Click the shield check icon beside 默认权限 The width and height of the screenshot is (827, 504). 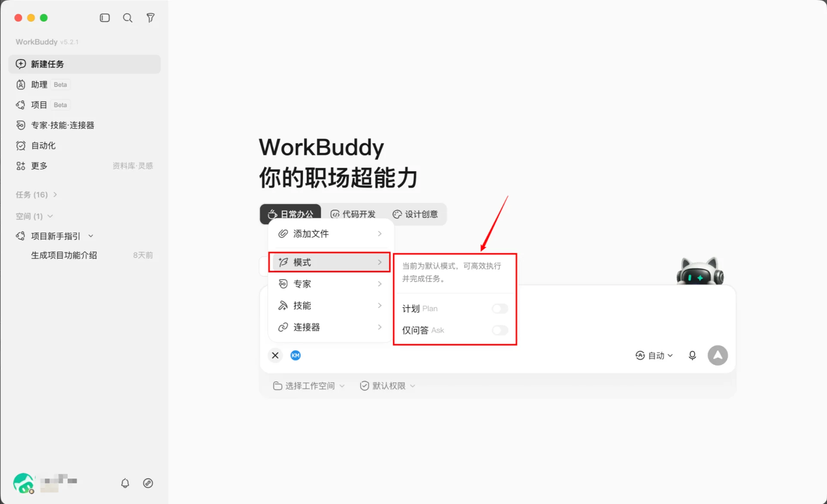tap(364, 386)
